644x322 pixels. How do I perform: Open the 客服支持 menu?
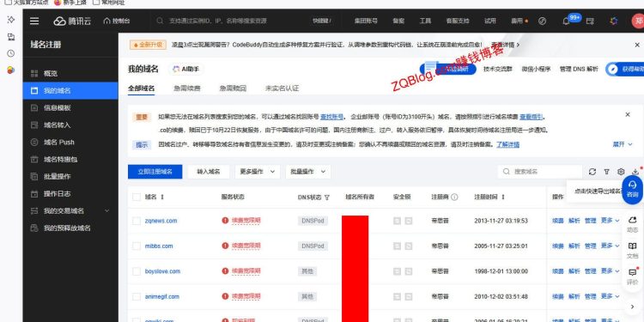pos(458,21)
